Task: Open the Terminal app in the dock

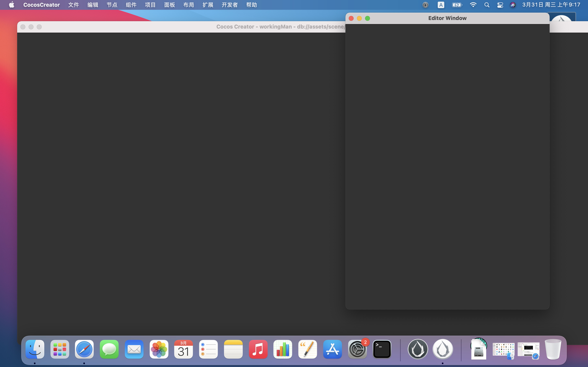Action: tap(382, 349)
